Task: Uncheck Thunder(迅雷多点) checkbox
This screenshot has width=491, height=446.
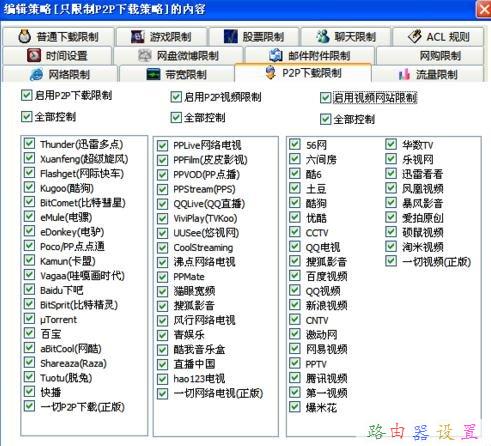Action: tap(29, 144)
